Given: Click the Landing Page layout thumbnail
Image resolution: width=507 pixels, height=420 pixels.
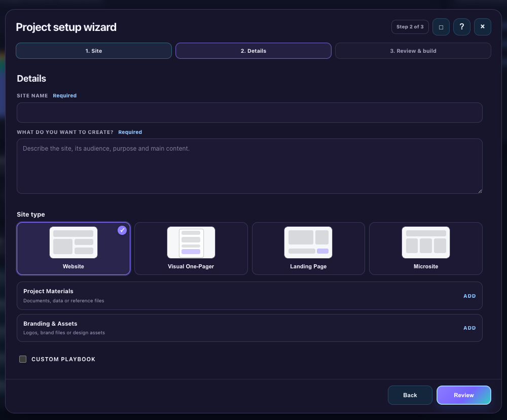Looking at the screenshot, I should pyautogui.click(x=308, y=242).
